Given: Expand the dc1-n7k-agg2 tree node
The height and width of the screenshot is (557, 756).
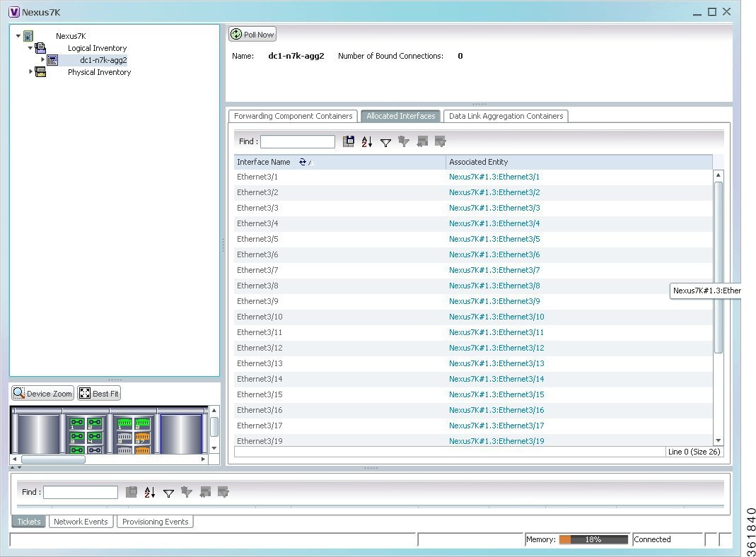Looking at the screenshot, I should point(43,60).
